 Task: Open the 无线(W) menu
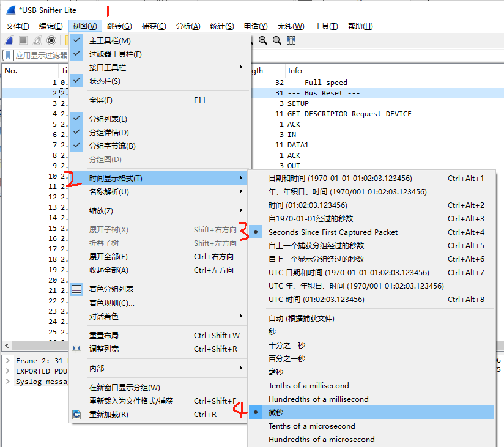point(291,26)
